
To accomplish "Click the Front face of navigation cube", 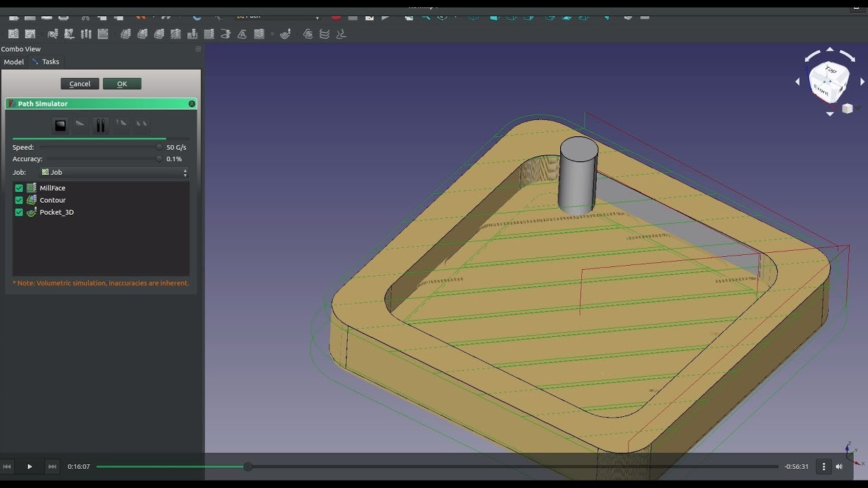I will [821, 89].
